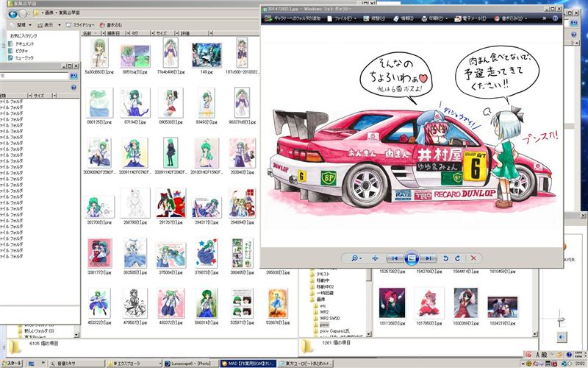Open ピクチャ favorite link

pyautogui.click(x=18, y=50)
